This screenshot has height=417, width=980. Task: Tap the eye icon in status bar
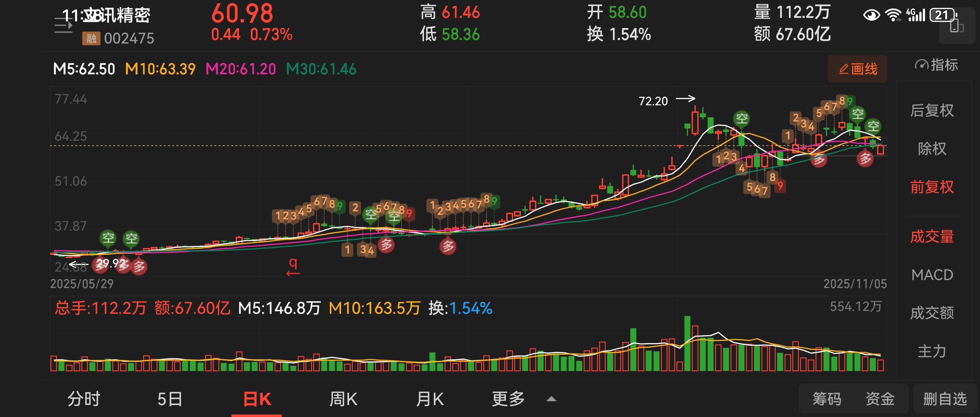871,15
